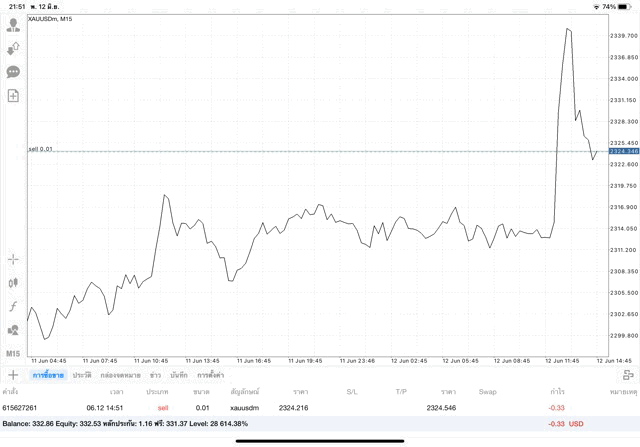640x447 pixels.
Task: Open the บันทึก journal tab
Action: point(179,375)
